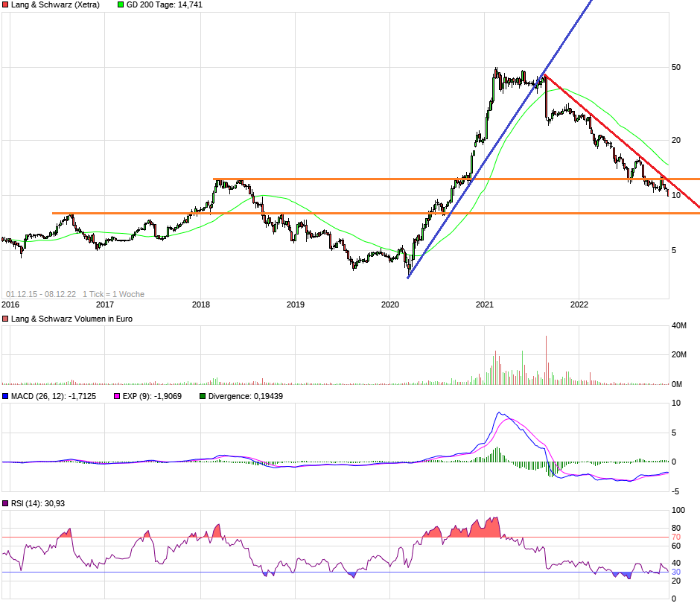This screenshot has width=700, height=606.
Task: Click the magenta EXP (9) legend square
Action: pos(117,396)
